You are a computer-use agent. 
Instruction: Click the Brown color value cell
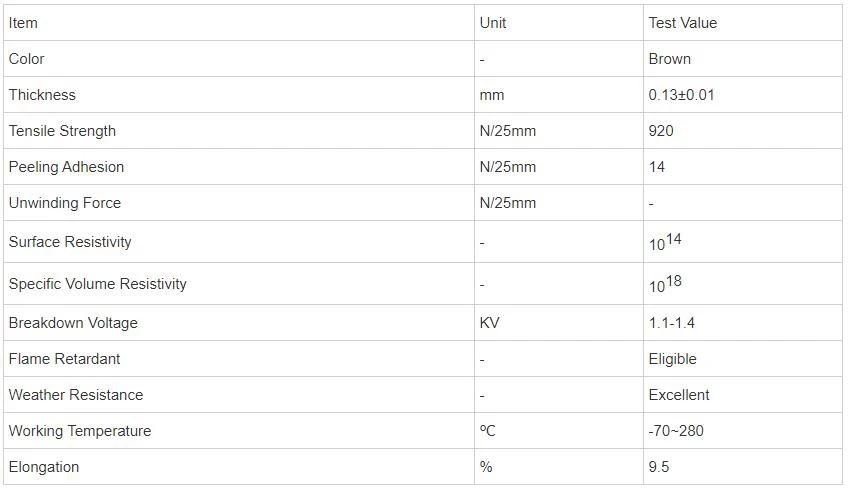tap(743, 59)
